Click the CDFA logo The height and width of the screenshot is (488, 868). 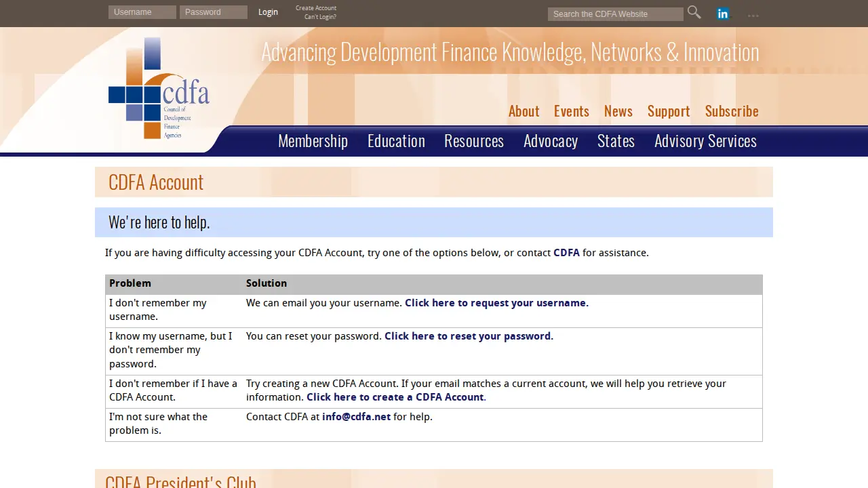(159, 88)
